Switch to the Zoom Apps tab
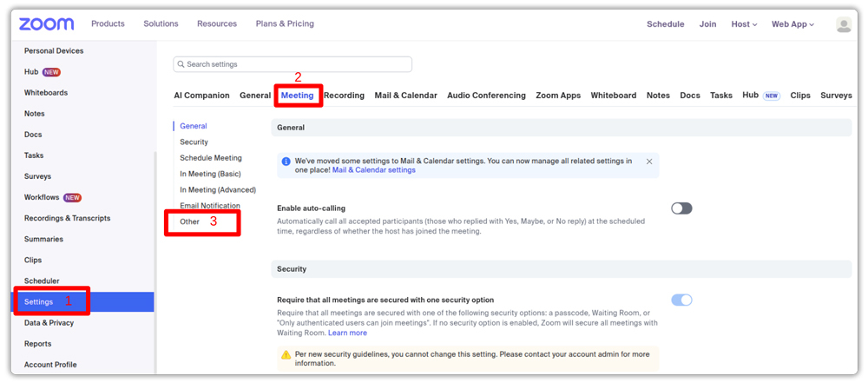868x383 pixels. coord(558,96)
